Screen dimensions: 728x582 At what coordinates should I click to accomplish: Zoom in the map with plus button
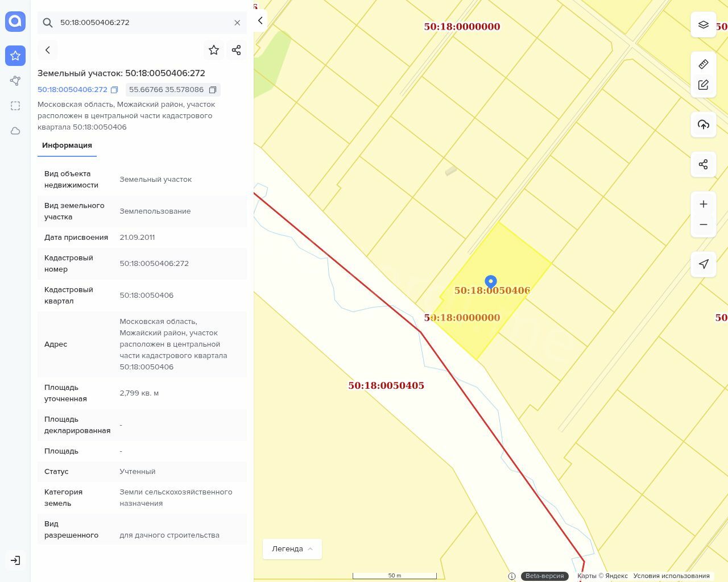click(x=703, y=204)
